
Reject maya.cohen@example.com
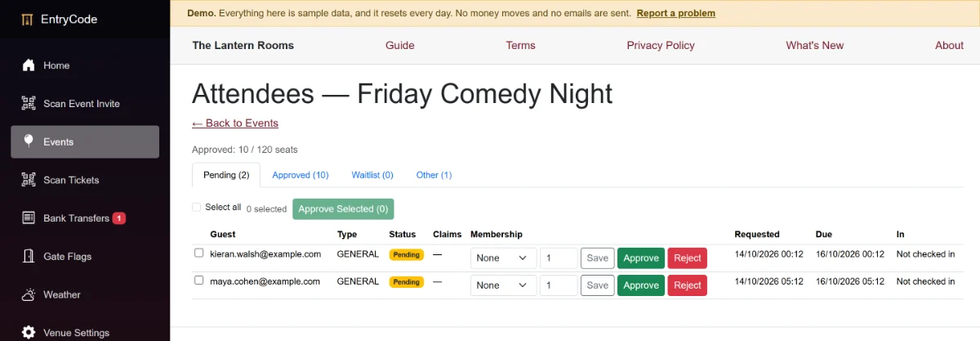pyautogui.click(x=688, y=285)
